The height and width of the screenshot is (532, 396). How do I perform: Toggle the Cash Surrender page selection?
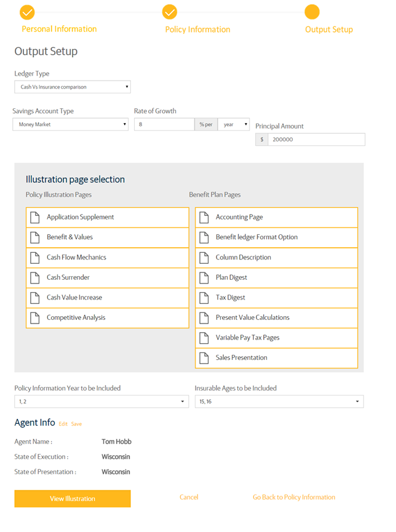tap(108, 277)
